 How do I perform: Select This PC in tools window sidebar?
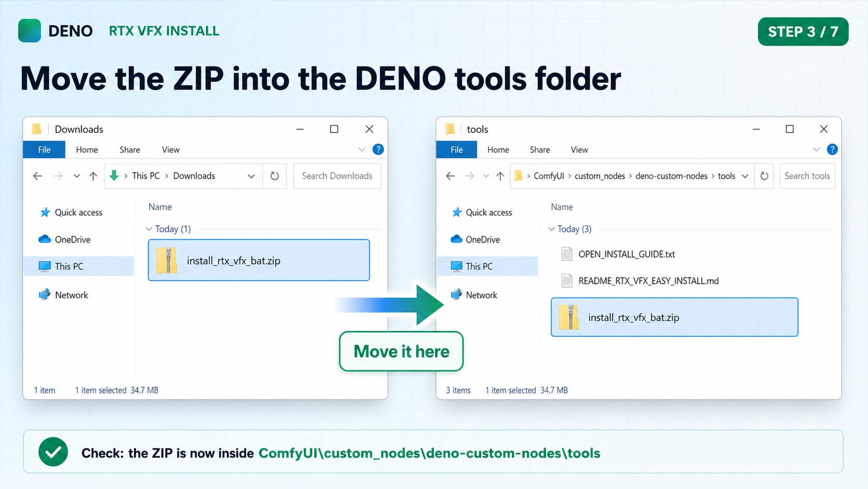(487, 266)
